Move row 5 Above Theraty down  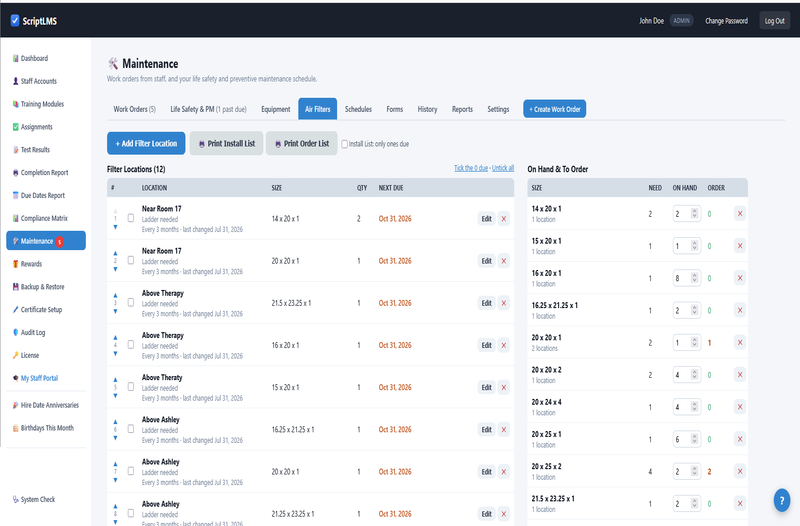coord(115,395)
